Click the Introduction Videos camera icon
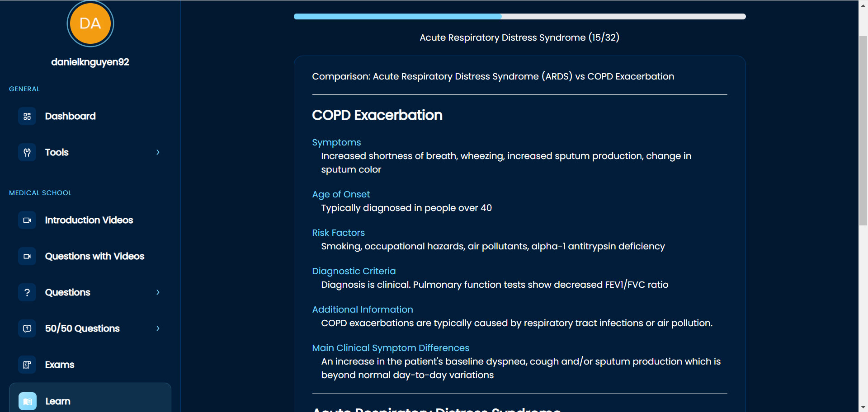The height and width of the screenshot is (412, 868). coord(27,220)
